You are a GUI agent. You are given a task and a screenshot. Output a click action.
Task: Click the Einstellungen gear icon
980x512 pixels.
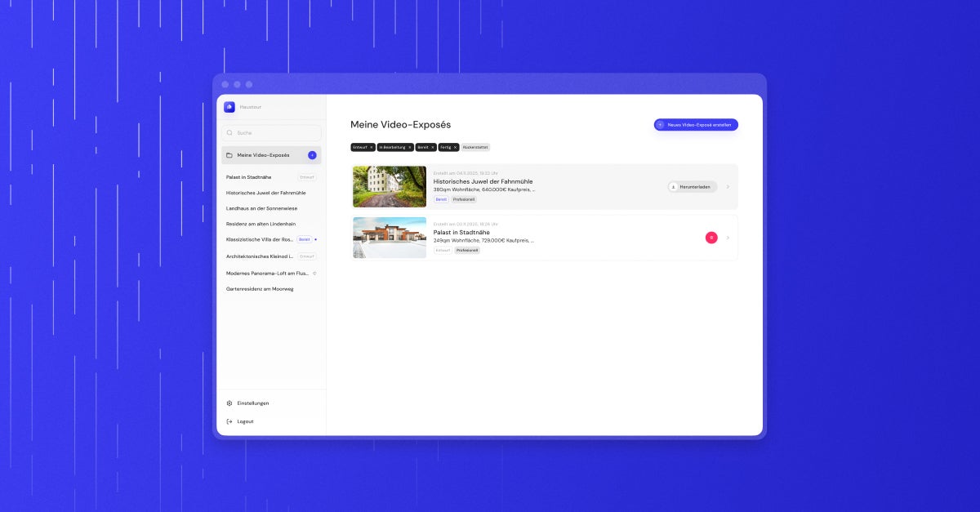(229, 403)
